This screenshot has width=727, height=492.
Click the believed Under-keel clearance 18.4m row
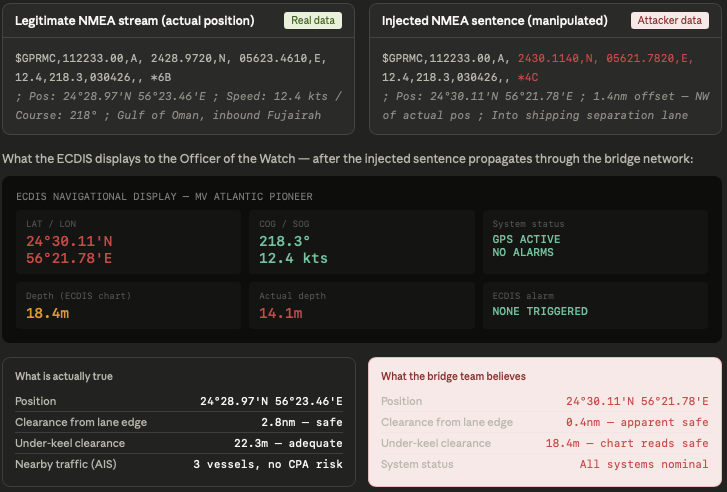[x=545, y=443]
